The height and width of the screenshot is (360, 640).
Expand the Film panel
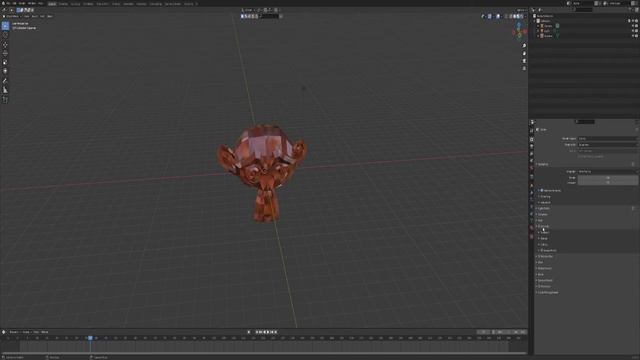tap(540, 262)
